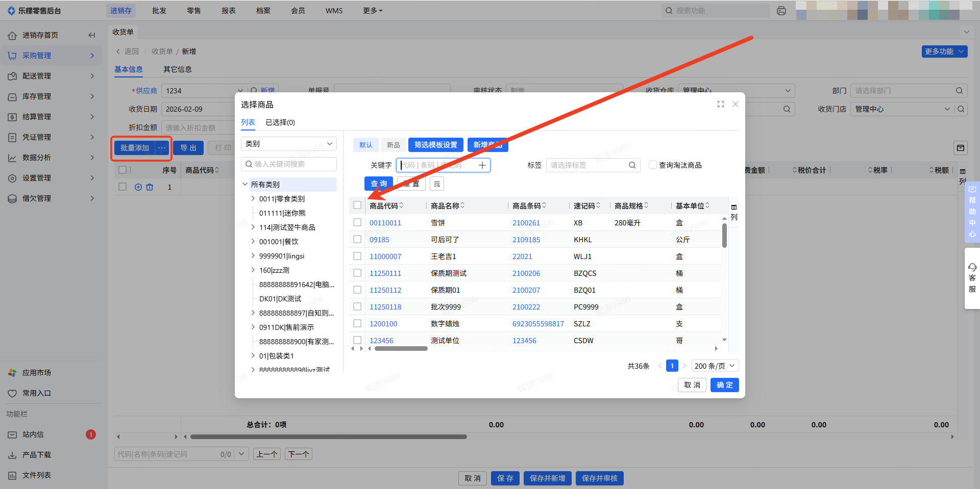Screen dimensions: 980x489
Task: Open the 更多 top menu dropdown
Action: coord(373,11)
